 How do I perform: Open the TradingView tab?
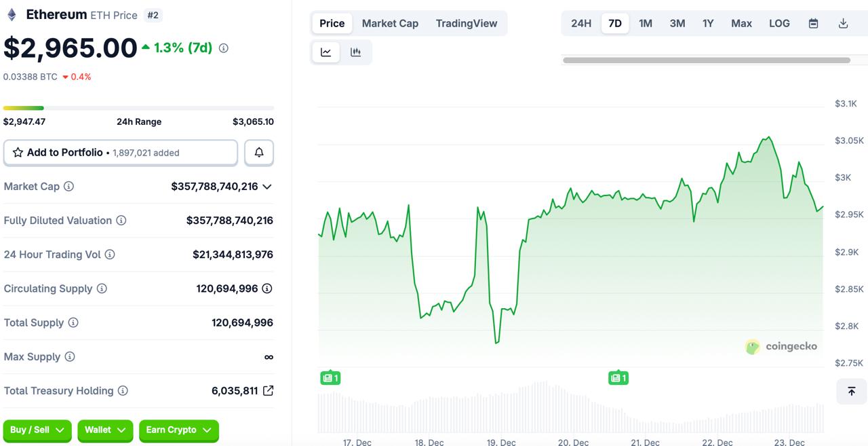pos(467,22)
